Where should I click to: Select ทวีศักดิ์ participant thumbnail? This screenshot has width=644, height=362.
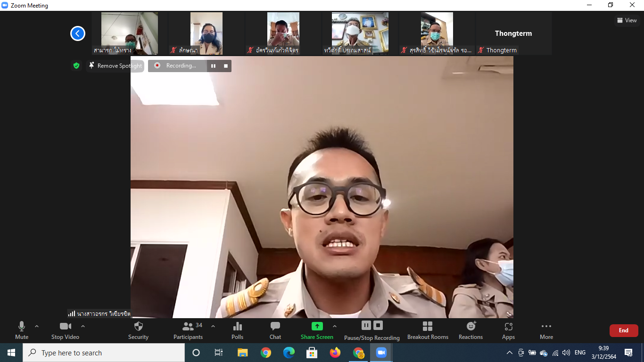point(360,33)
